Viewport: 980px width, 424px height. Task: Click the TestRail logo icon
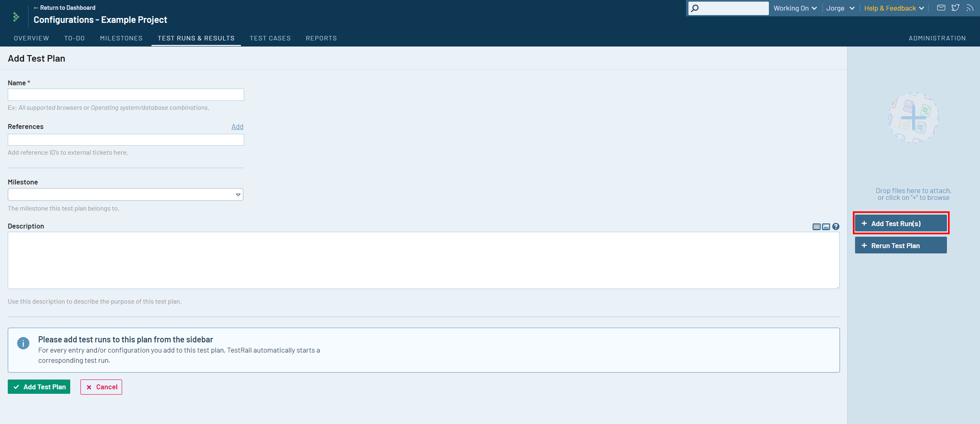pos(16,17)
